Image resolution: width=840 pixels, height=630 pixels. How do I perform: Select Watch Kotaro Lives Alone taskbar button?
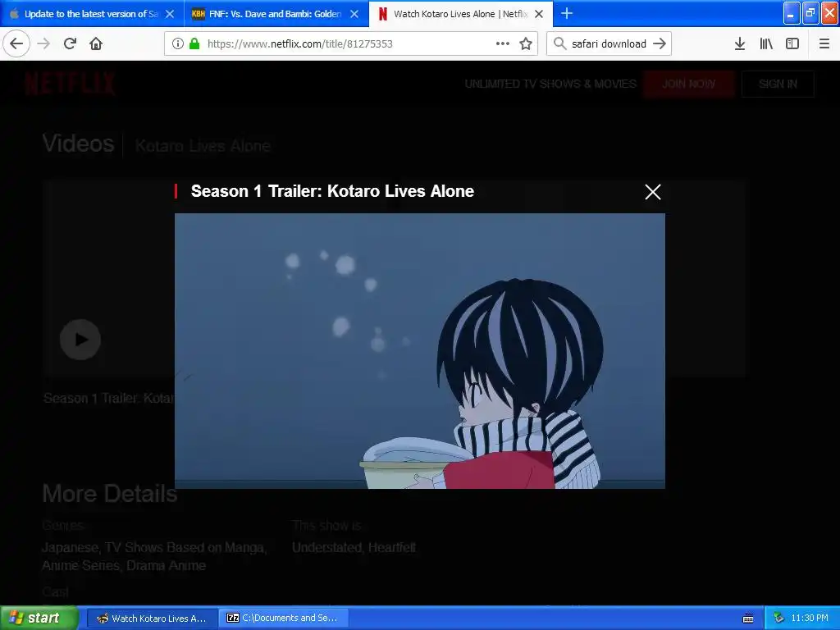[152, 619]
